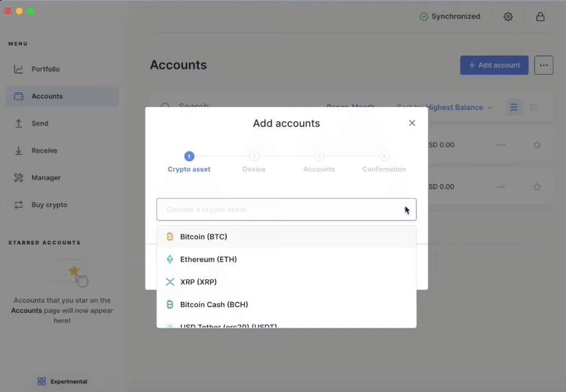
Task: Click the Confirmation step label
Action: point(384,169)
